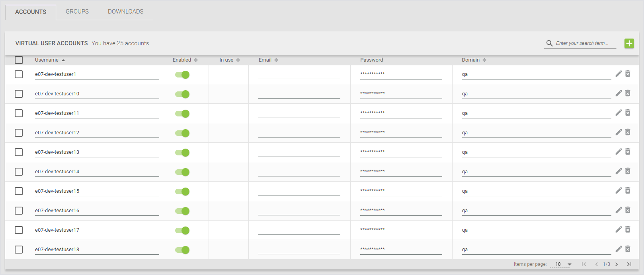This screenshot has width=644, height=275.
Task: Sort table by Enabled column
Action: point(185,60)
